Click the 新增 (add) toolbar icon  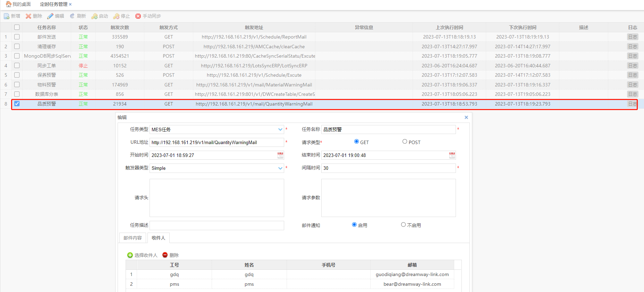coord(7,16)
